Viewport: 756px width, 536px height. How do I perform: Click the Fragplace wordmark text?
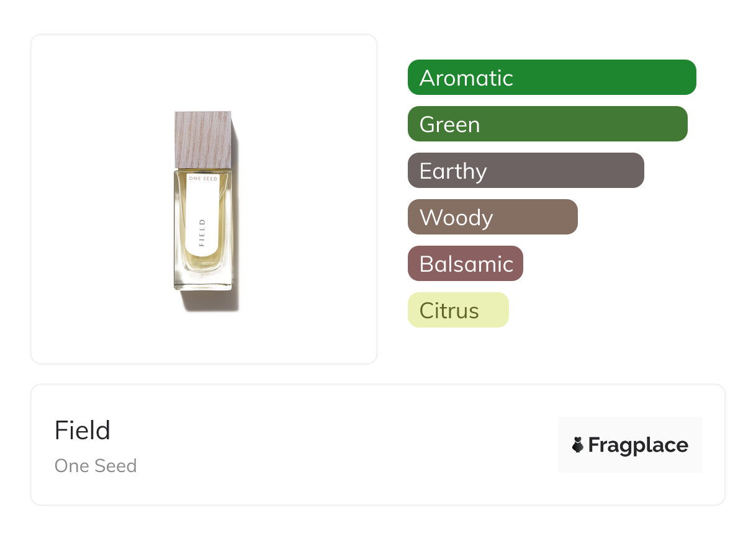point(638,445)
